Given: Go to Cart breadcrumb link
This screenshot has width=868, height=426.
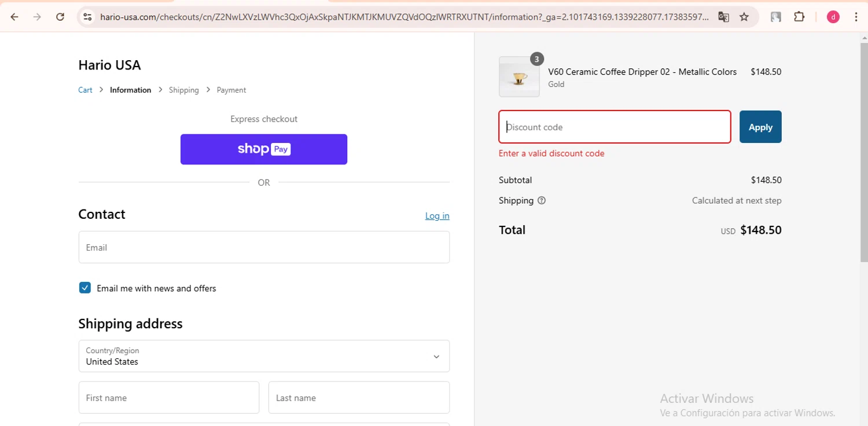Looking at the screenshot, I should [x=85, y=90].
